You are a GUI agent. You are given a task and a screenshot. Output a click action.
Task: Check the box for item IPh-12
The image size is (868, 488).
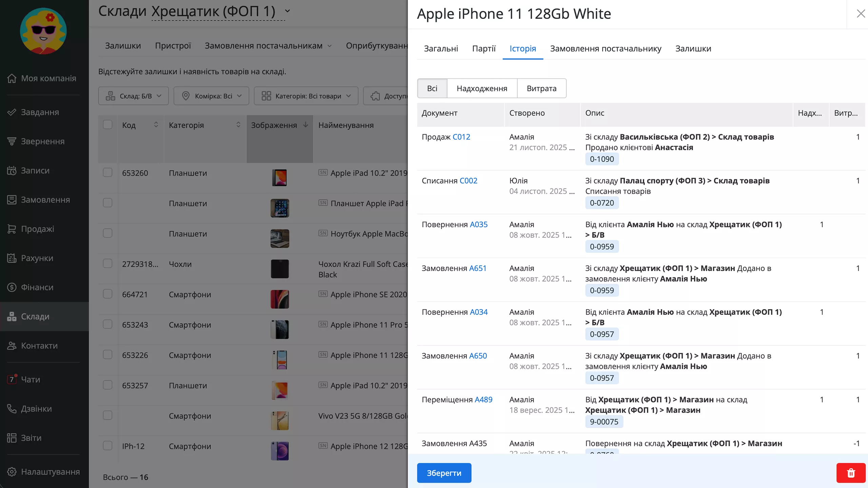point(107,446)
